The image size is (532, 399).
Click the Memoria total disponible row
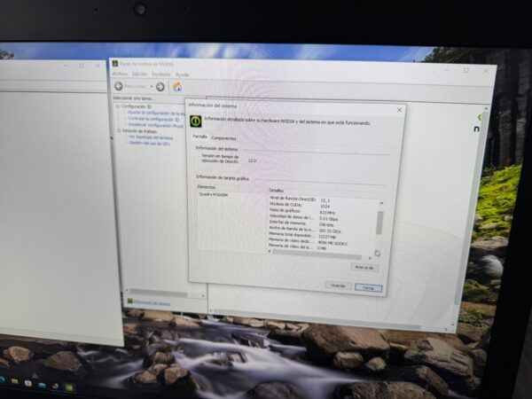[302, 236]
